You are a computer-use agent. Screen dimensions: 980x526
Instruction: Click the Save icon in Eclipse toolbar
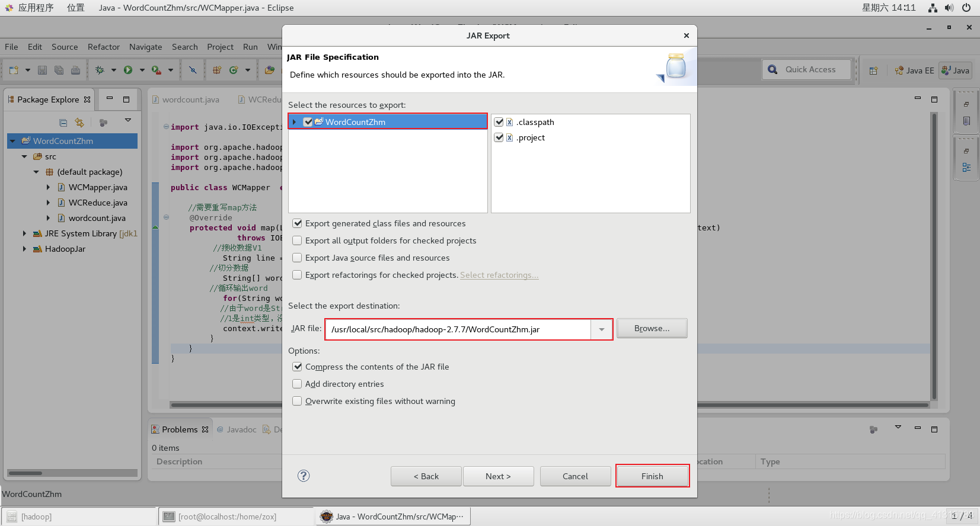coord(43,70)
